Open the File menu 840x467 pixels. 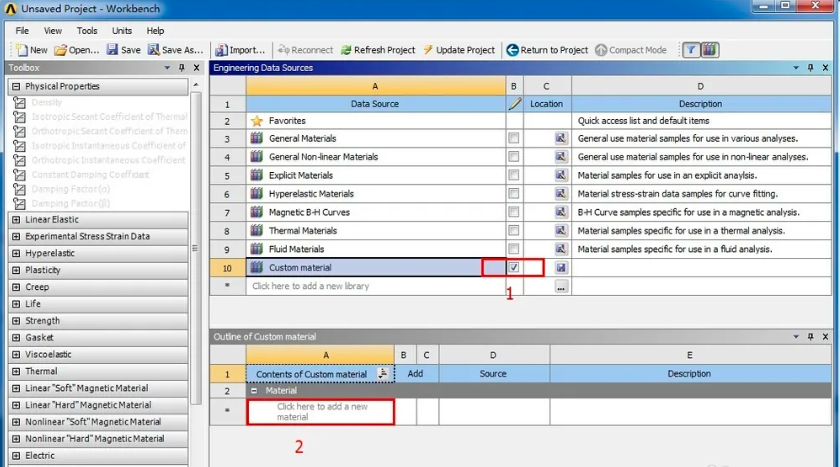pyautogui.click(x=22, y=31)
